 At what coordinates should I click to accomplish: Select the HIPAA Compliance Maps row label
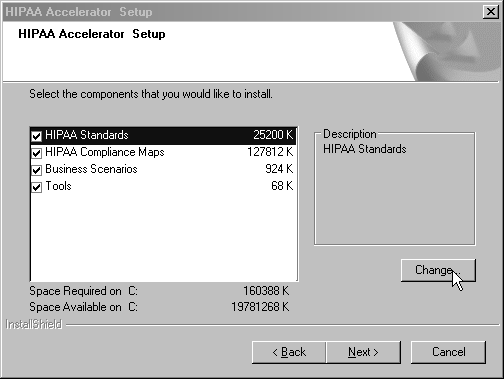105,152
